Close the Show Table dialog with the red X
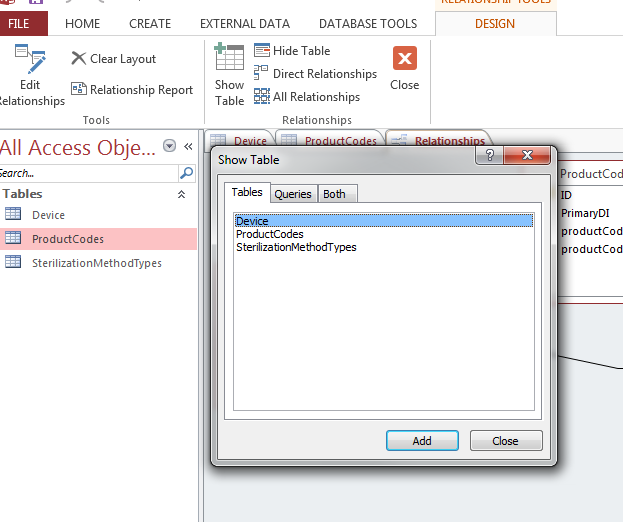This screenshot has height=522, width=623. [527, 155]
